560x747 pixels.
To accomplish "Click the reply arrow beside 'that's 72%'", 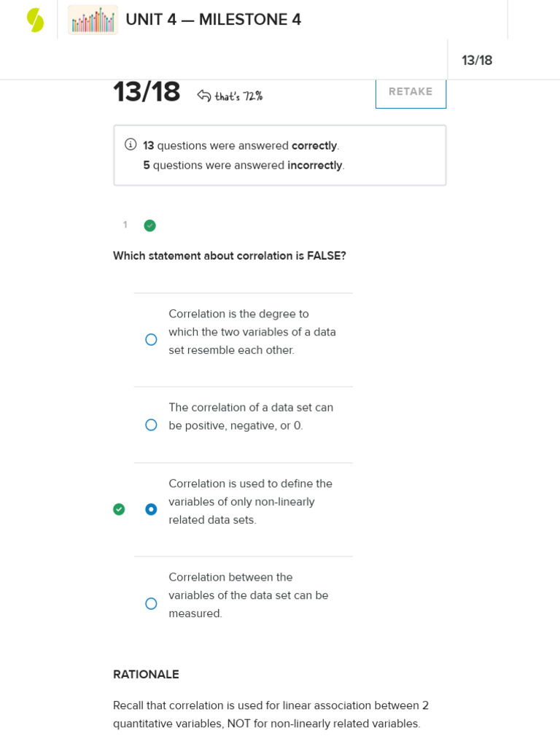I will coord(204,96).
